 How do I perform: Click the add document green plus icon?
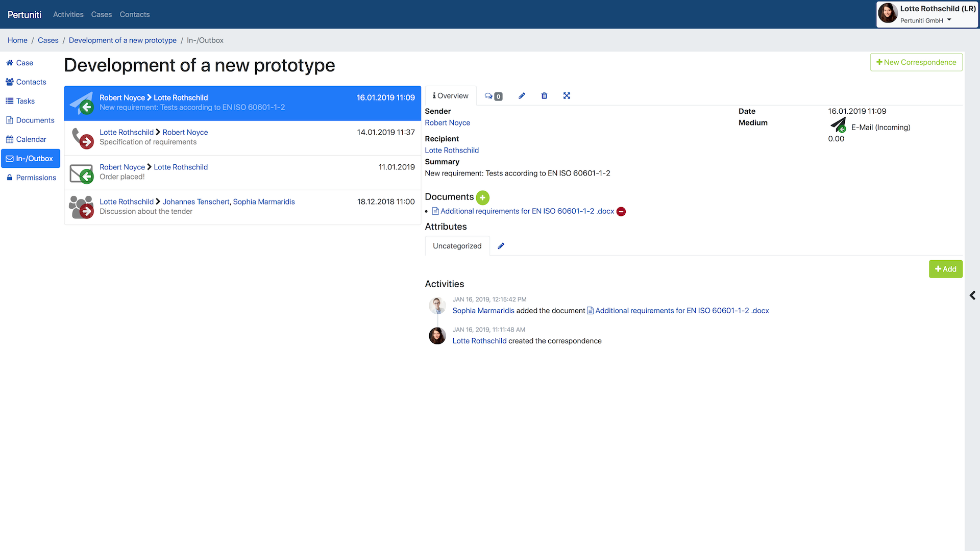click(x=482, y=197)
